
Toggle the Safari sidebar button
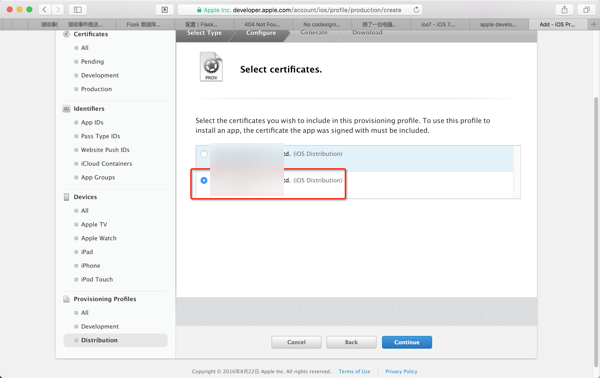[78, 10]
